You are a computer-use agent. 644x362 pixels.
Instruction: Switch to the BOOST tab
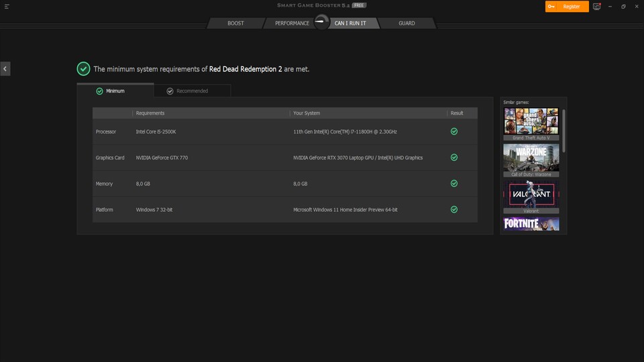(235, 23)
